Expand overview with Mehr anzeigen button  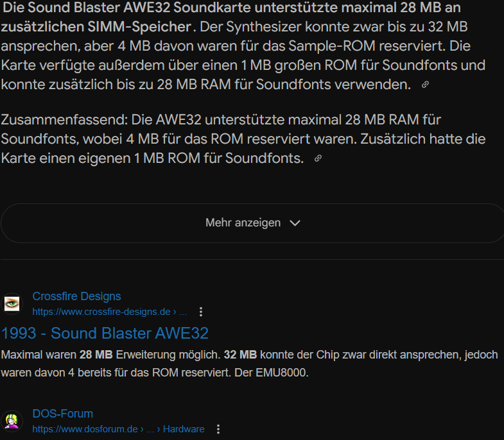pos(253,223)
